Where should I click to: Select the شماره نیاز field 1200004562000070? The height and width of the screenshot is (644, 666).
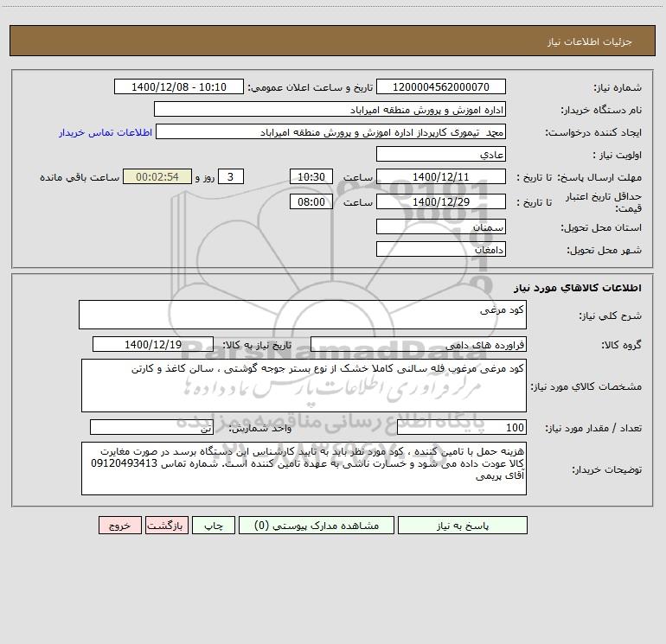[441, 86]
